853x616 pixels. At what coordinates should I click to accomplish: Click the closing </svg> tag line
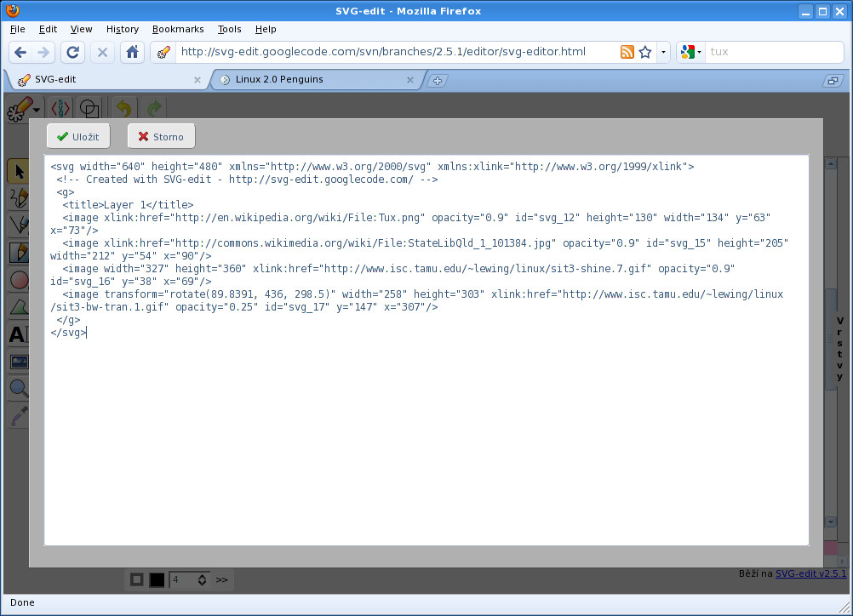(68, 332)
